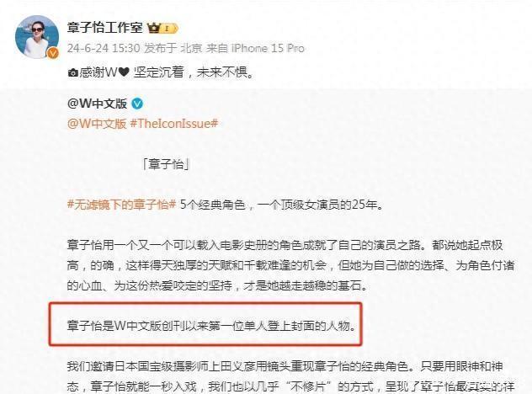The image size is (532, 394).
Task: Click the tagline 5个经典角色 after the hashtag
Action: pyautogui.click(x=281, y=205)
